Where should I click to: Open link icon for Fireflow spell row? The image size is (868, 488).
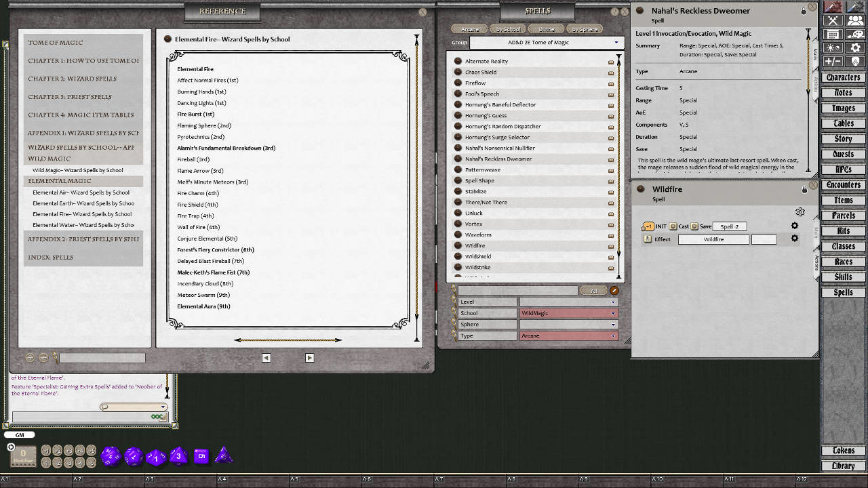(x=458, y=83)
